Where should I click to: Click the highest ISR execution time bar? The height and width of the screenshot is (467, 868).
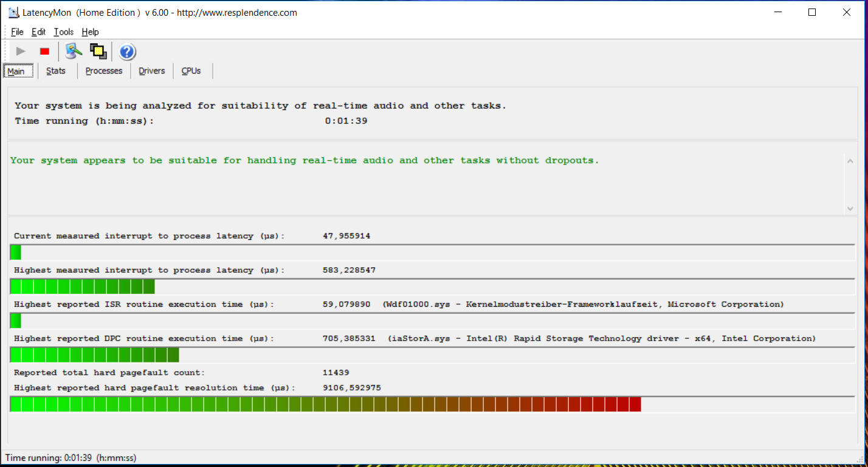pyautogui.click(x=432, y=321)
